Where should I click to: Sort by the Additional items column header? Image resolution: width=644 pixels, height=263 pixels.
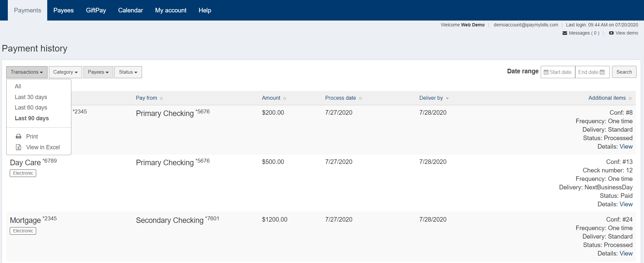click(x=607, y=98)
